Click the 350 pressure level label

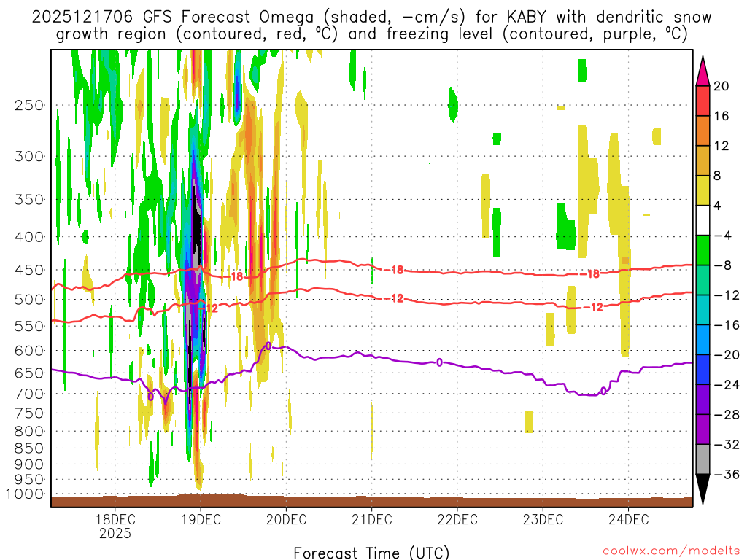[x=29, y=200]
